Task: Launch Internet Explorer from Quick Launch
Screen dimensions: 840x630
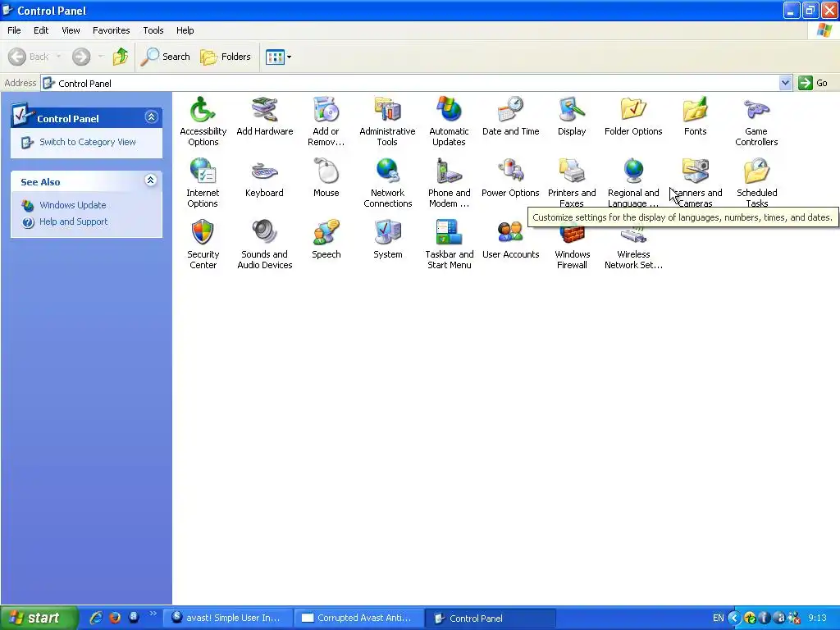Action: [96, 618]
